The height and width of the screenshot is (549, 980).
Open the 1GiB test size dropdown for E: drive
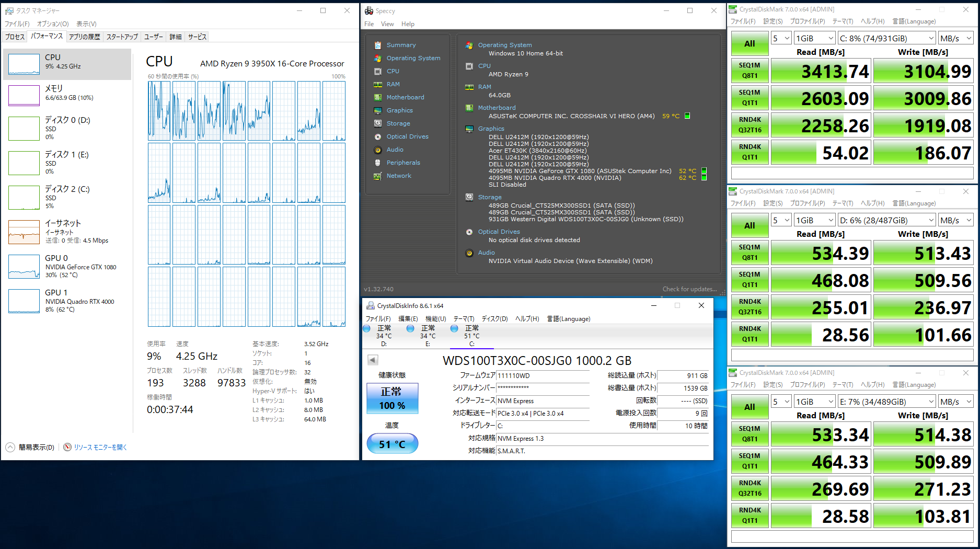(814, 402)
